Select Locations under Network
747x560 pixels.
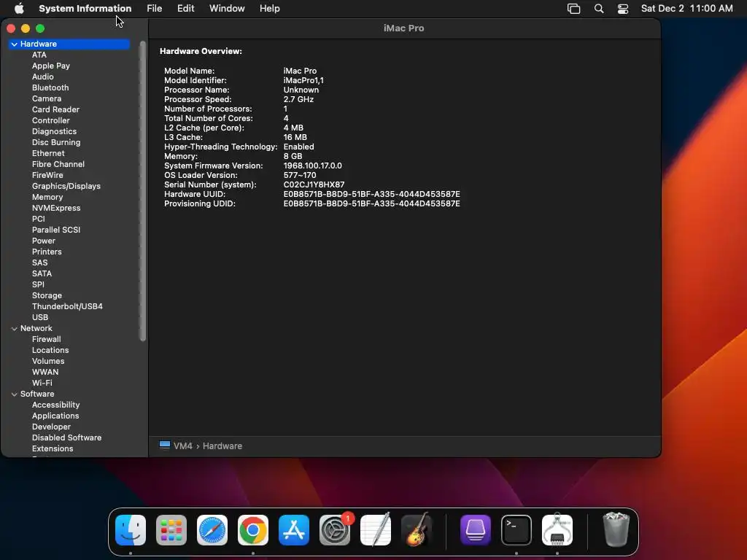coord(50,351)
